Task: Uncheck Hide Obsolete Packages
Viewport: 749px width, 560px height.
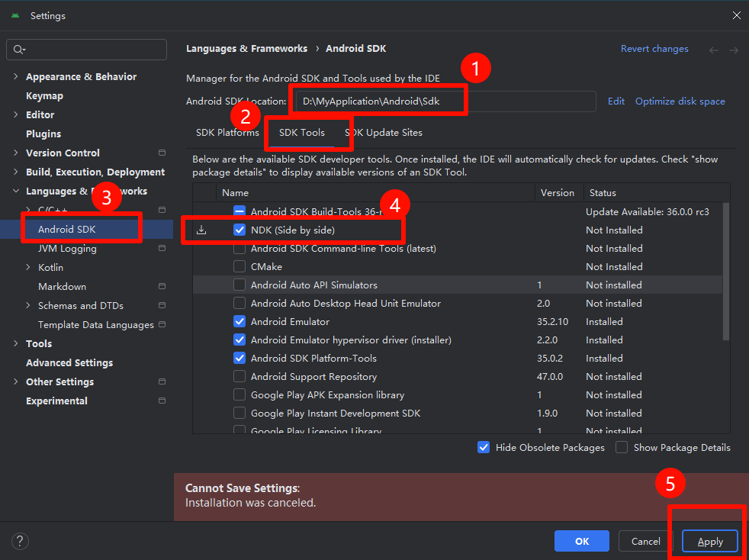Action: [484, 448]
